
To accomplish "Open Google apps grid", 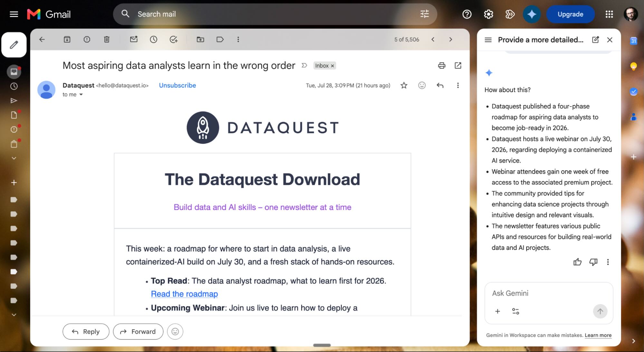I will (609, 14).
